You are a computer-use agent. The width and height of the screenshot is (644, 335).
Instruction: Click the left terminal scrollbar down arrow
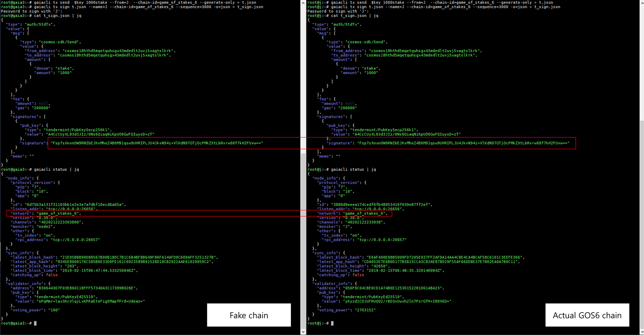tap(303, 332)
